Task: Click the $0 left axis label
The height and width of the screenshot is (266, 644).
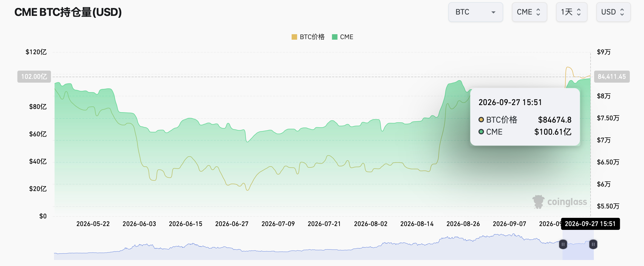Action: (x=43, y=216)
